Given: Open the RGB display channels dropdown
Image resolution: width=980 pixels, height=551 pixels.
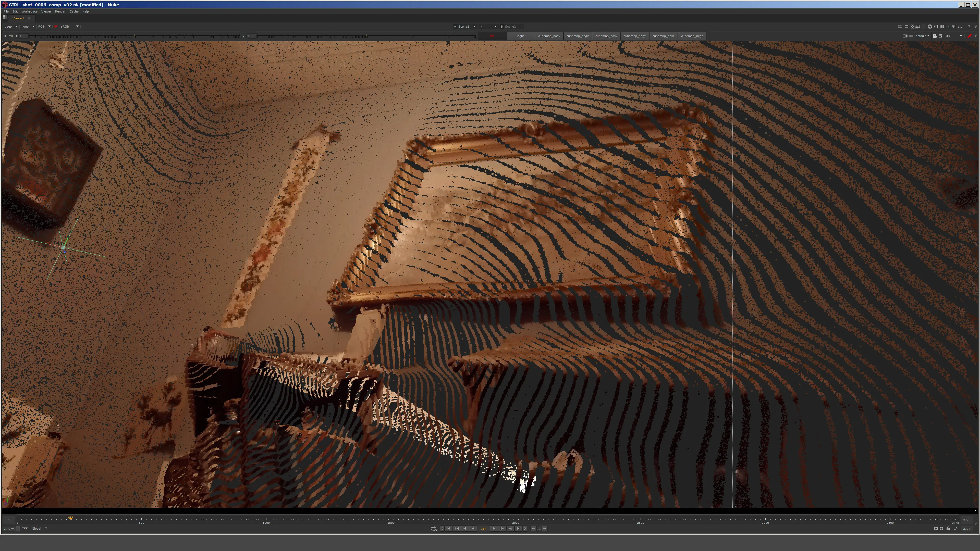Looking at the screenshot, I should pos(44,27).
